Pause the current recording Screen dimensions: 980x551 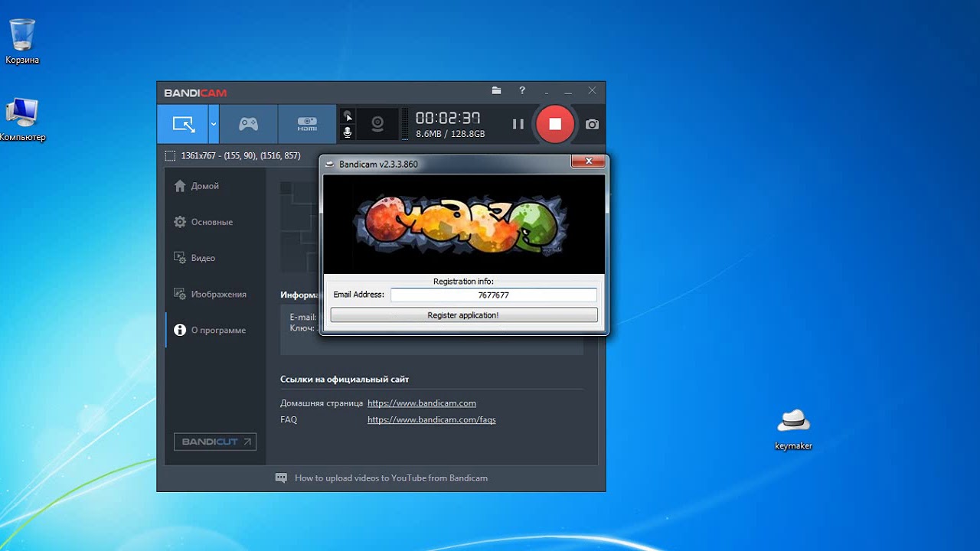click(x=518, y=124)
